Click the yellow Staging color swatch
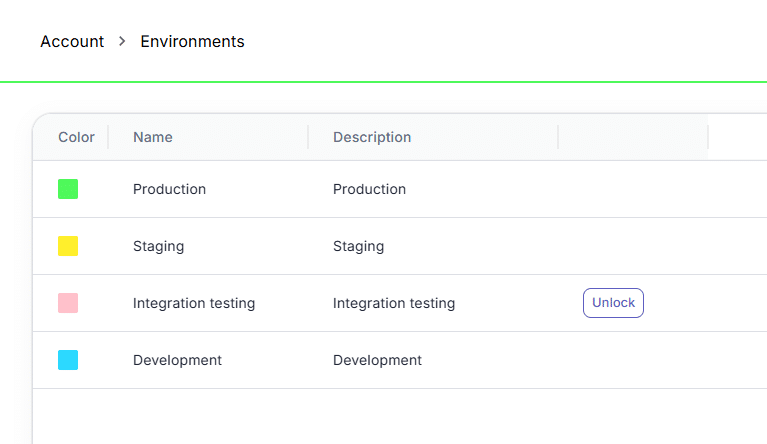The height and width of the screenshot is (444, 767). [x=68, y=246]
